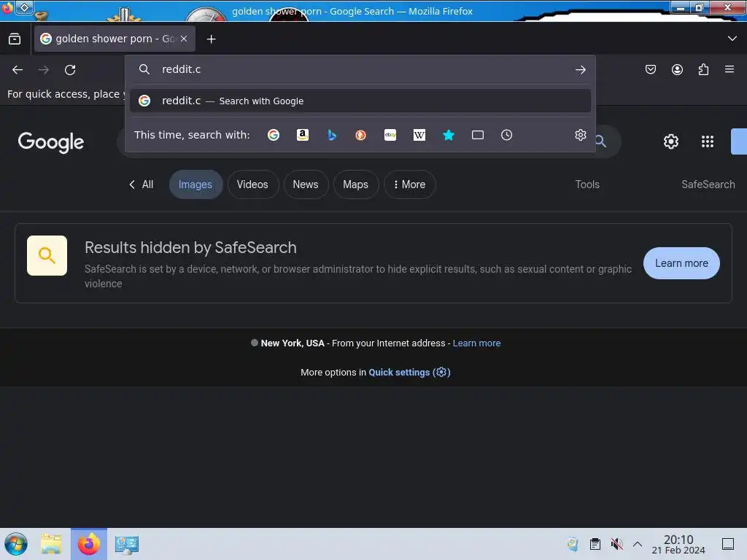Open search settings gear in address dropdown
Screen dimensions: 747x560
click(580, 135)
